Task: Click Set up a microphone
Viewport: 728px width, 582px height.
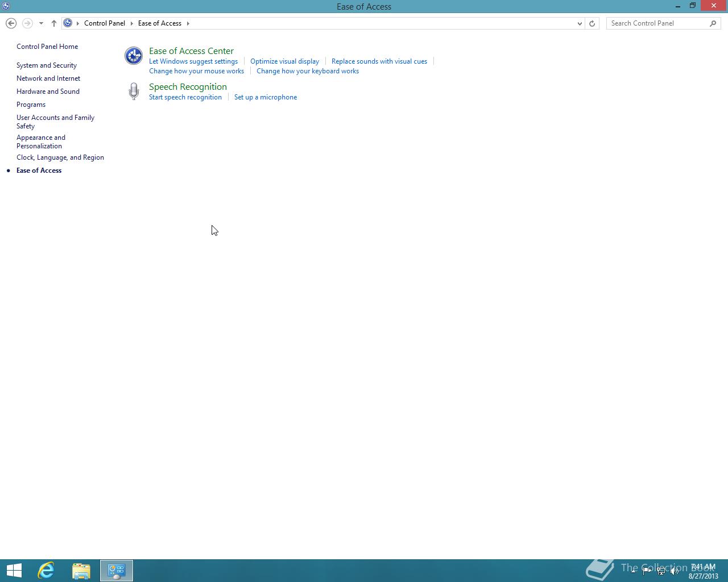Action: point(266,97)
